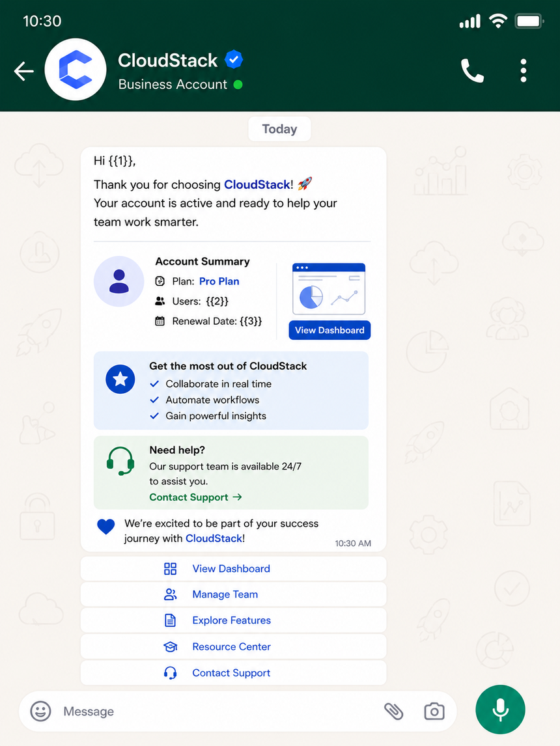Open the Resource Center quick reply
Screen dimensions: 560x746
pos(233,646)
